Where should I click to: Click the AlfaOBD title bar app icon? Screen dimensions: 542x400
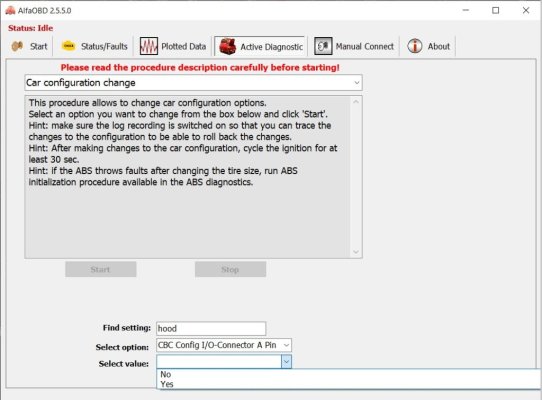10,10
